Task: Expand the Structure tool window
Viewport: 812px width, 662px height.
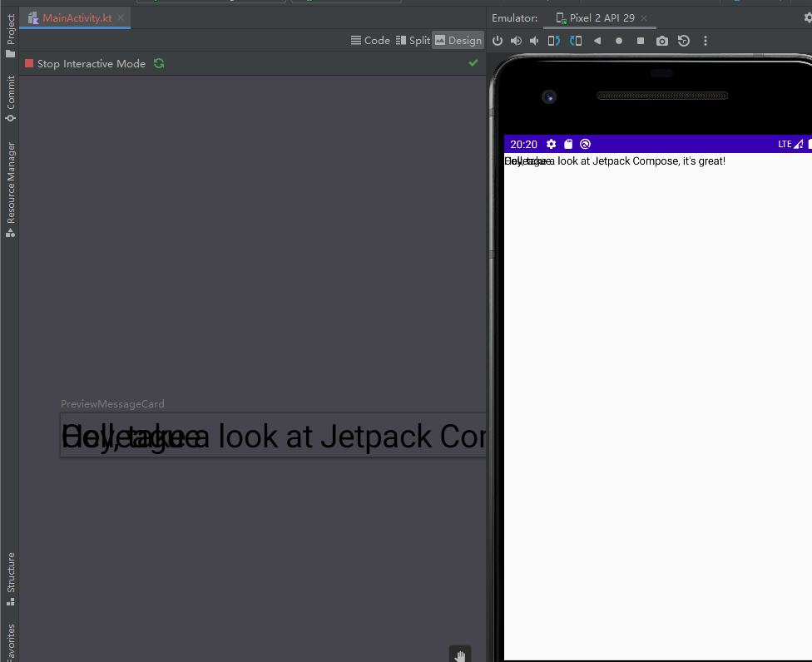Action: 9,575
